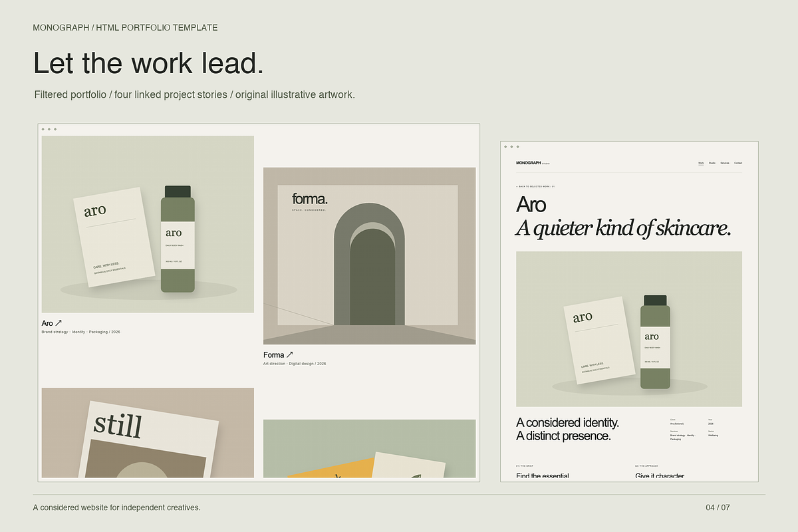The height and width of the screenshot is (532, 798).
Task: Open the Forma arch artwork thumbnail
Action: pos(369,256)
